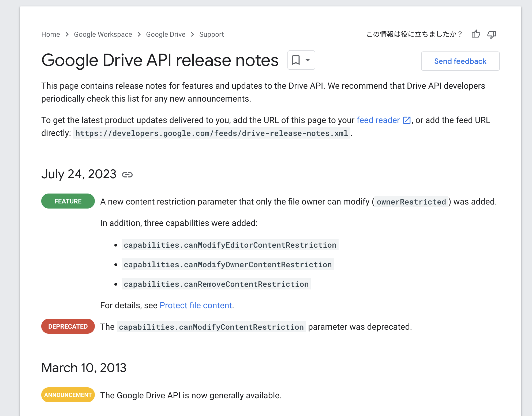Image resolution: width=532 pixels, height=416 pixels.
Task: Click capabilities.canModifyEditorContentRestriction code text
Action: pos(230,245)
